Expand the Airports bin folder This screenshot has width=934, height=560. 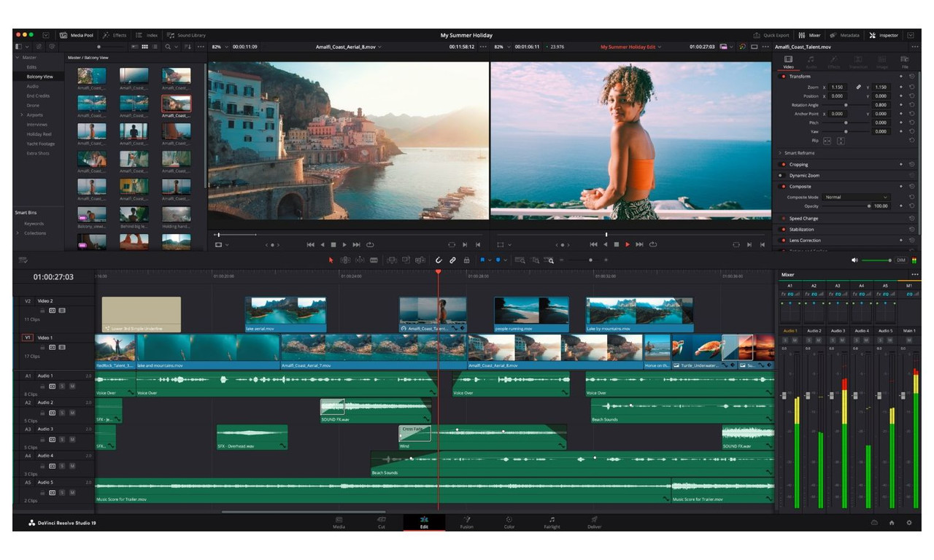22,115
